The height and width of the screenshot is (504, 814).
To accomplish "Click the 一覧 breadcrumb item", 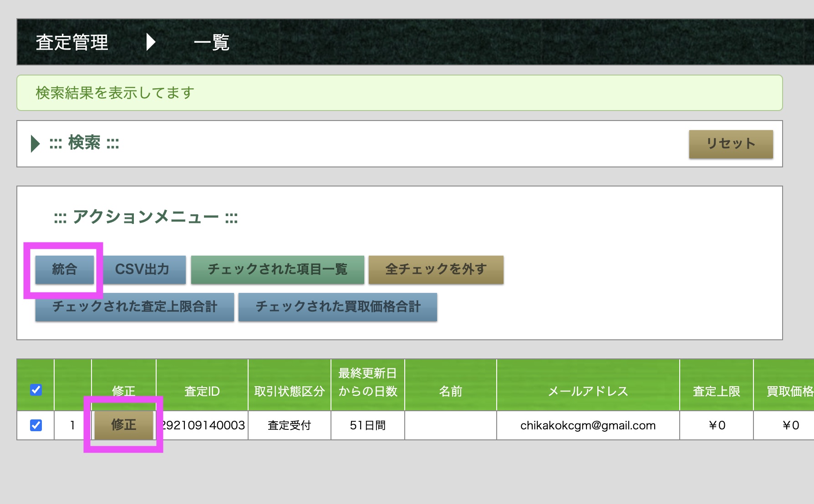I will click(x=212, y=42).
